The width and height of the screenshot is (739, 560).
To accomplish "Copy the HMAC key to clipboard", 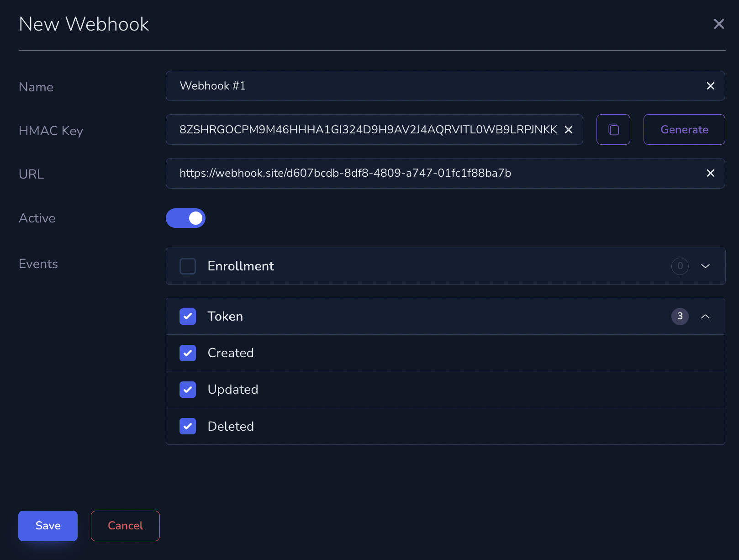I will click(613, 129).
